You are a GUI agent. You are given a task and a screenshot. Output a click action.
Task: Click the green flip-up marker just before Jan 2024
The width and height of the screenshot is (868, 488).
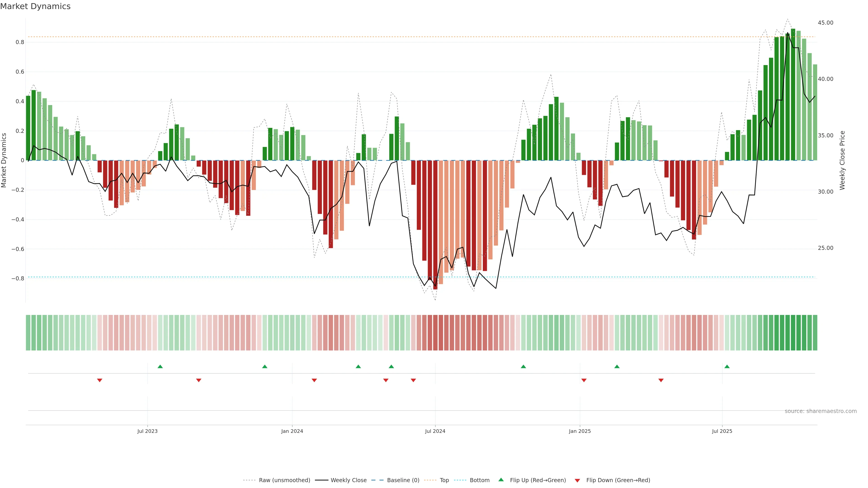[x=264, y=366]
